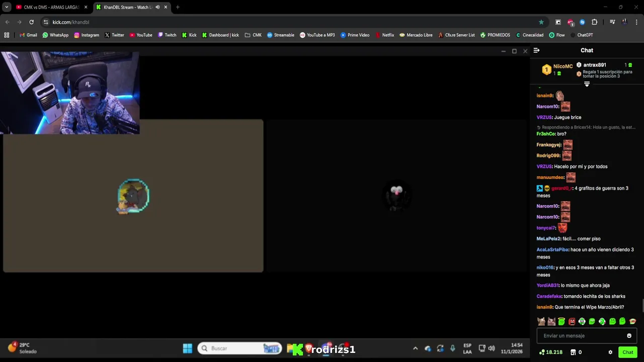Insert the first cat emote
Image resolution: width=644 pixels, height=362 pixels.
541,321
